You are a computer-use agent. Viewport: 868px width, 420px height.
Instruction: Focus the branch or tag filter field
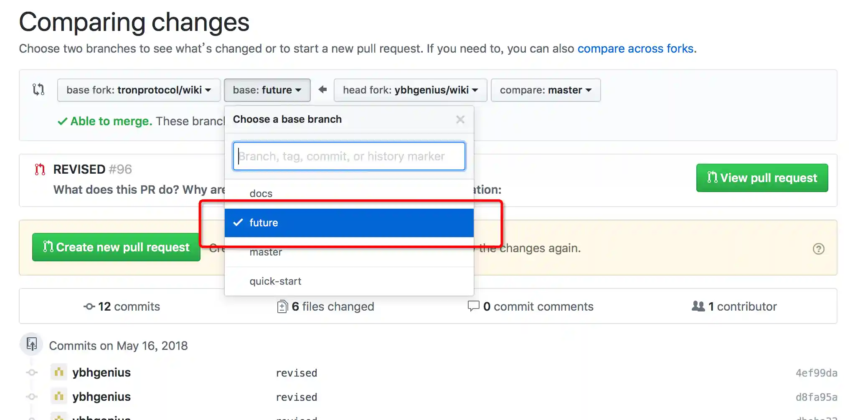tap(349, 156)
